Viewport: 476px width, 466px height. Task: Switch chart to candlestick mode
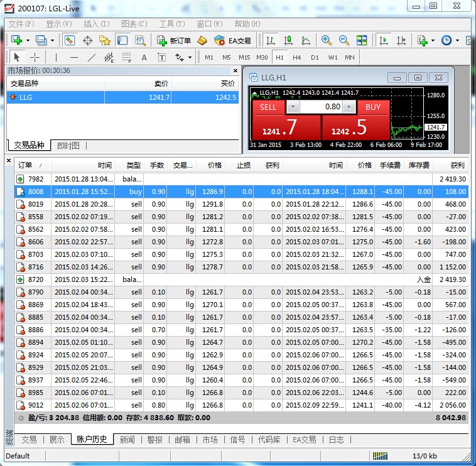(288, 40)
